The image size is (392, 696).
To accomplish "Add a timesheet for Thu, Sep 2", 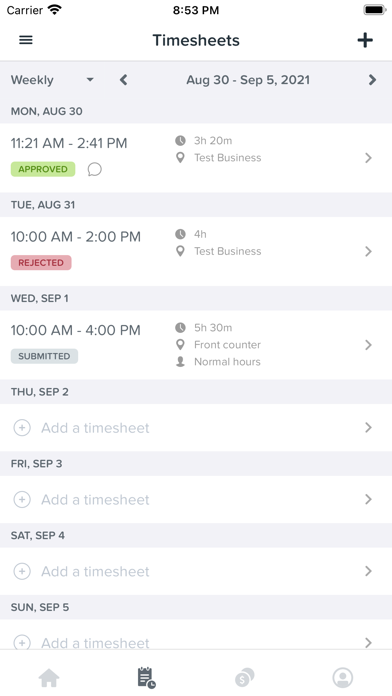I will [x=196, y=427].
